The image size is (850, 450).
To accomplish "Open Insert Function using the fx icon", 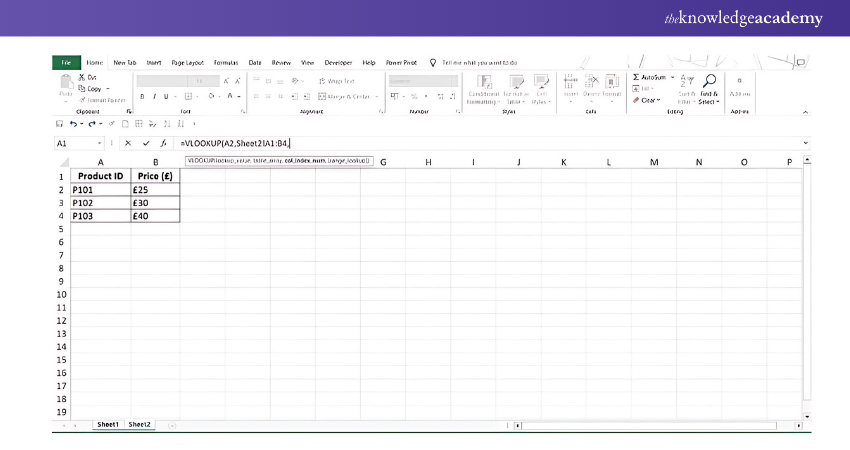I will click(x=163, y=143).
